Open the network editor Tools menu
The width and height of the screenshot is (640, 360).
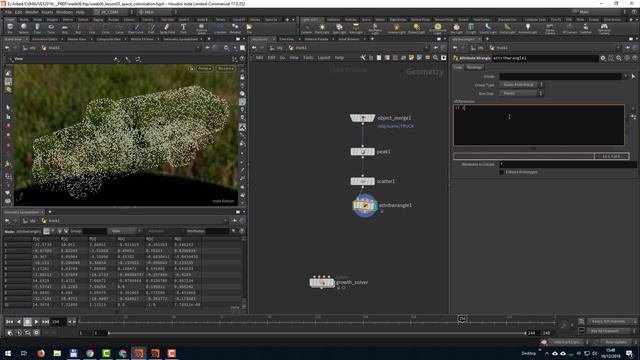point(308,58)
